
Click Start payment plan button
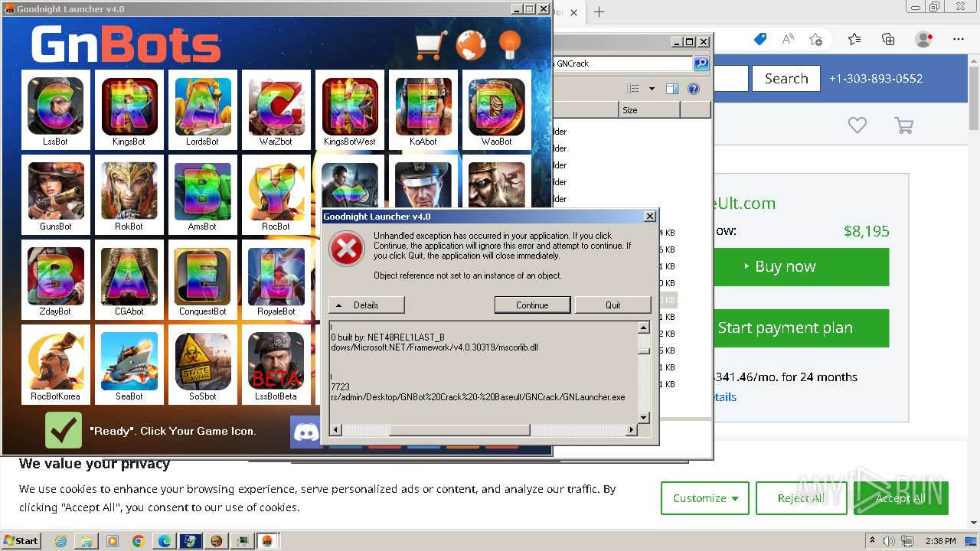pos(801,328)
